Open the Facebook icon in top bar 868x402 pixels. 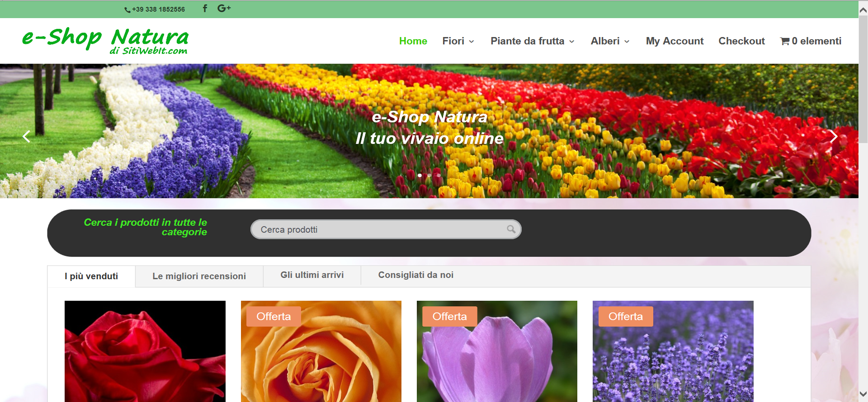205,8
